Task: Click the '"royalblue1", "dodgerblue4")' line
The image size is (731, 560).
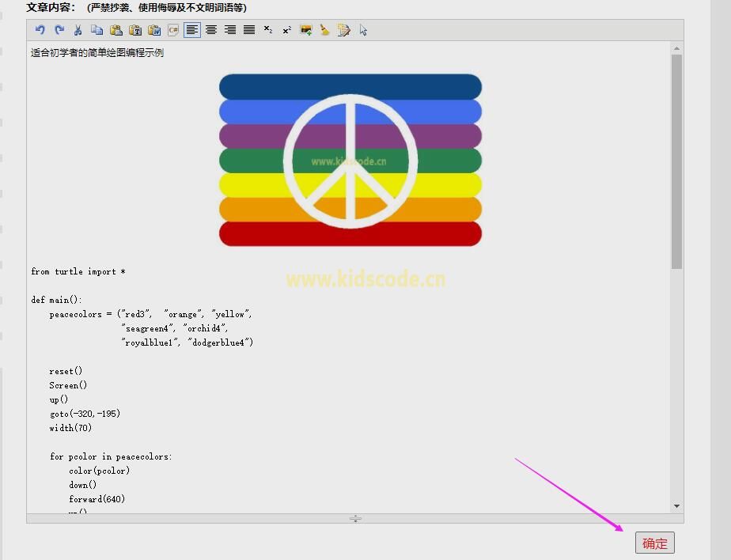Action: click(187, 342)
